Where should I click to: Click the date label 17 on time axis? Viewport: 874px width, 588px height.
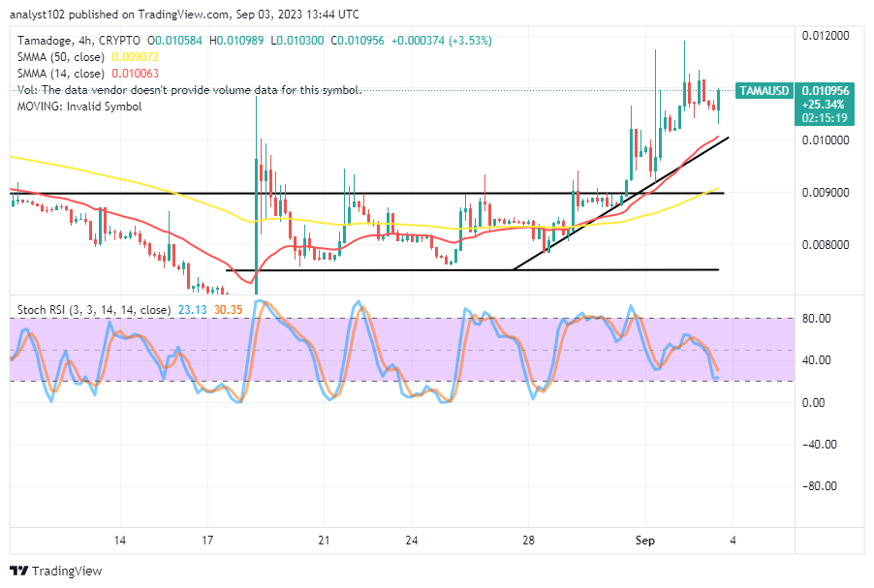click(207, 541)
